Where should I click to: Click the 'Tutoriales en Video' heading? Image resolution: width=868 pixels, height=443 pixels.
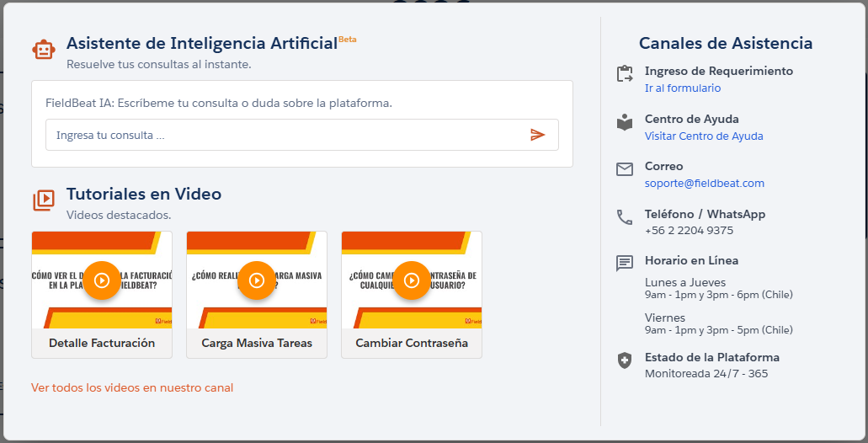pyautogui.click(x=144, y=194)
